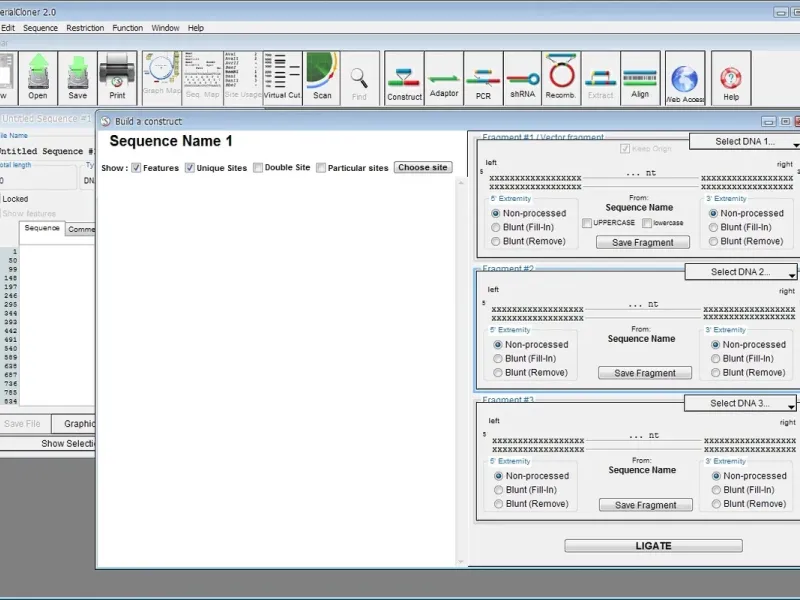Open the Seq. Map tool
The width and height of the screenshot is (800, 600).
click(x=203, y=78)
